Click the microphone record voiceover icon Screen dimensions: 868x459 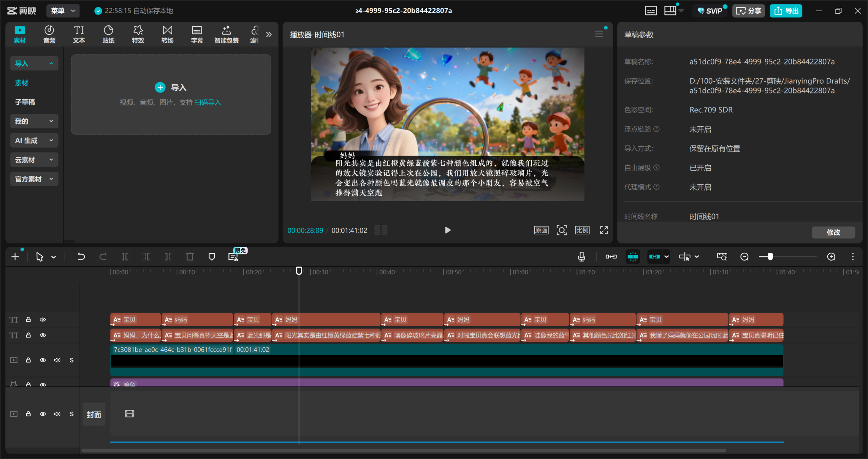(581, 256)
